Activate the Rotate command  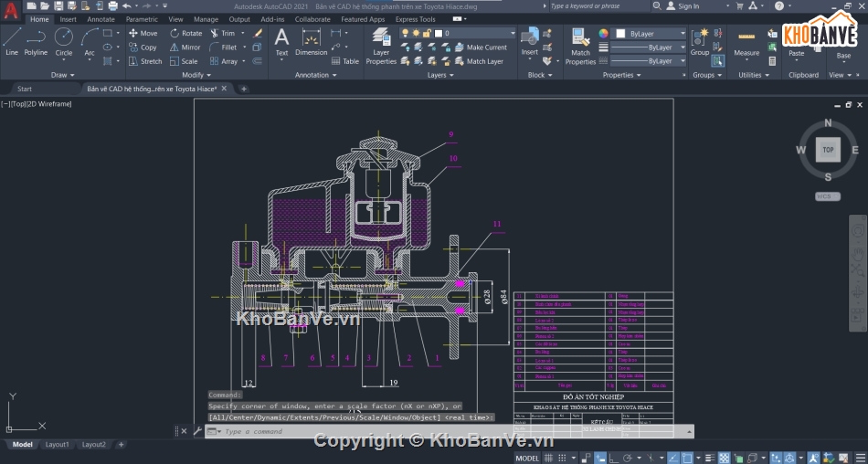click(x=186, y=33)
